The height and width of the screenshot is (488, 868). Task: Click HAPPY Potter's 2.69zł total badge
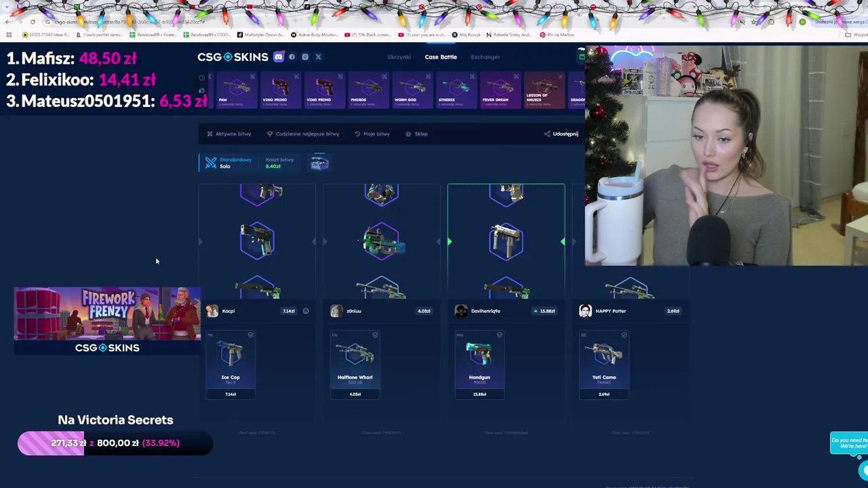click(673, 311)
